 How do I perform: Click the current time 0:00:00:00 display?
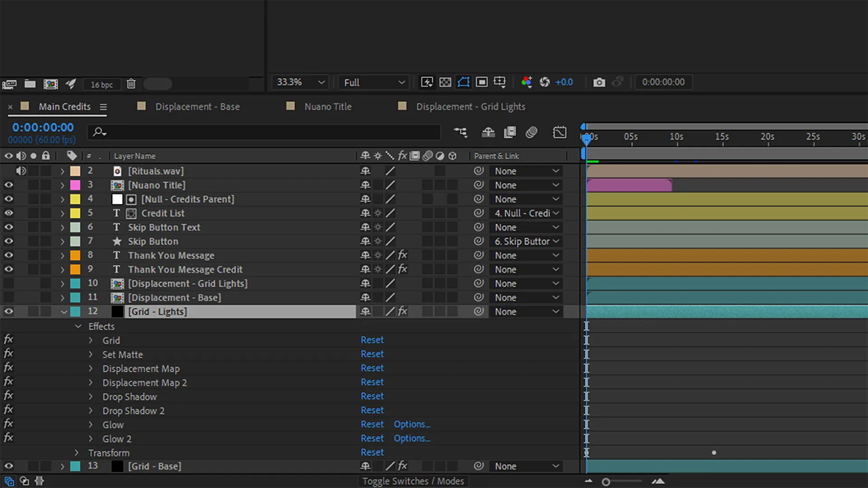pos(43,127)
